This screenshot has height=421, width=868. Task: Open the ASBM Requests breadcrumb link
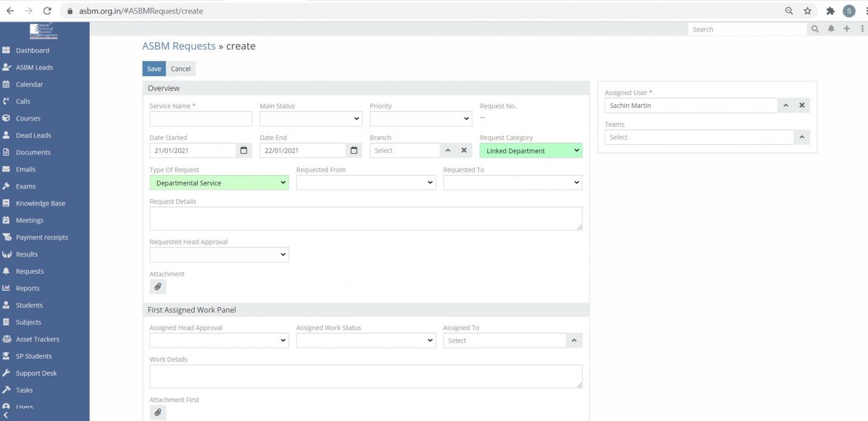pos(179,46)
